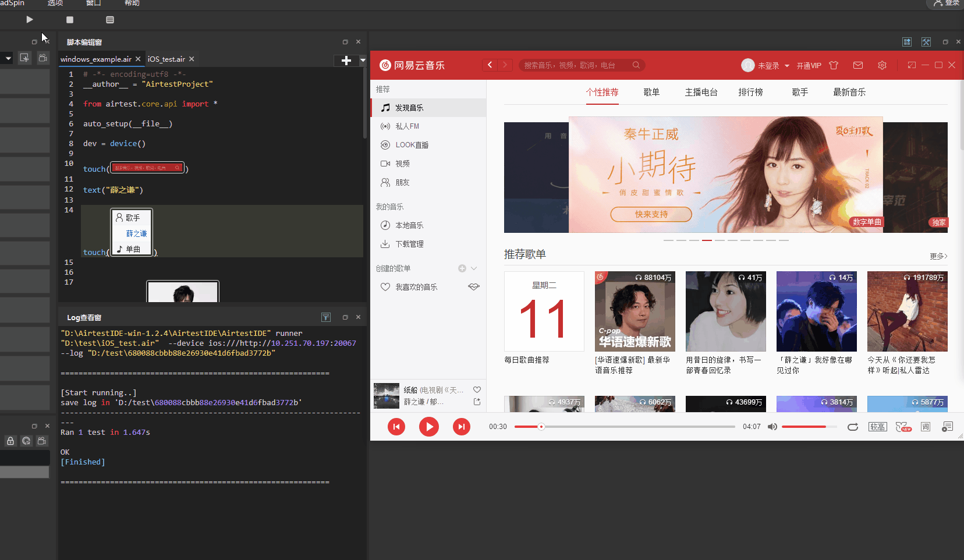The width and height of the screenshot is (964, 560).
Task: Switch to iOS_test.air tab
Action: point(166,59)
